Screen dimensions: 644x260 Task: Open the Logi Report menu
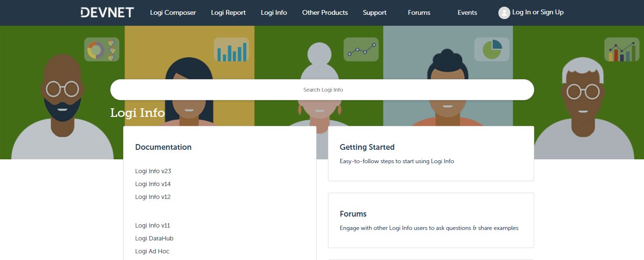228,13
